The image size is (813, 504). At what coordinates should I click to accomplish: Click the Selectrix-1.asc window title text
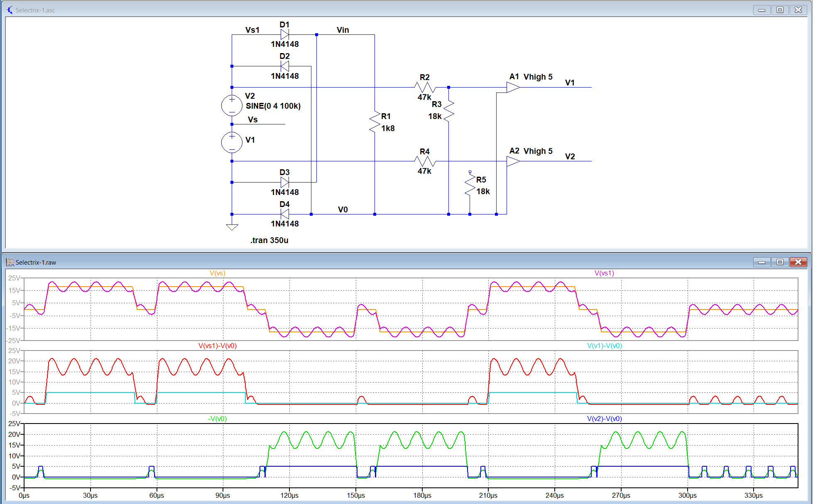[x=35, y=10]
